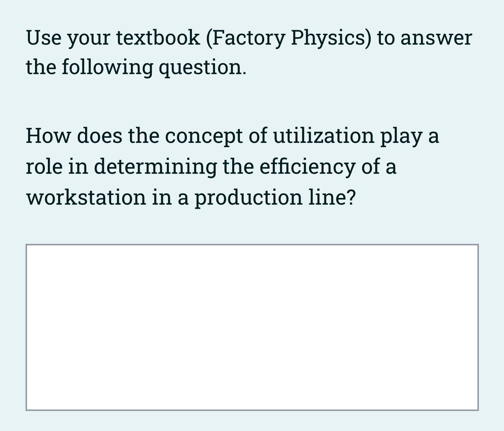Click the blank space below the answer box

tap(252, 423)
